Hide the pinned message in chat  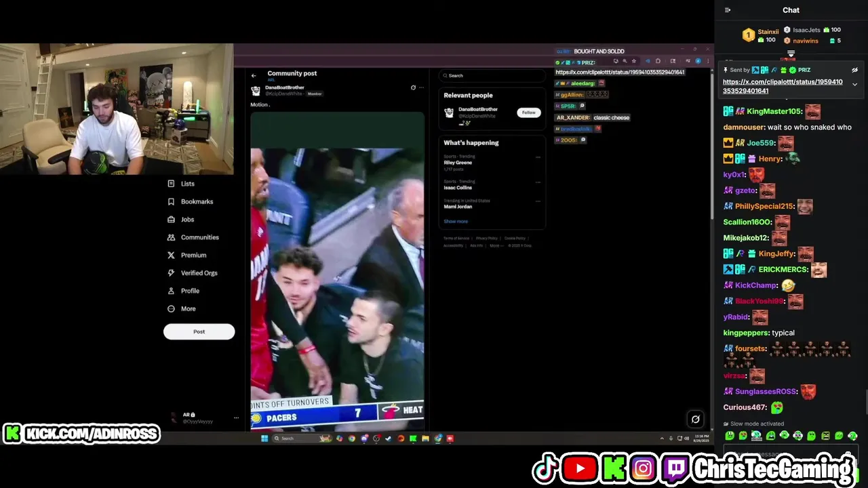point(854,70)
